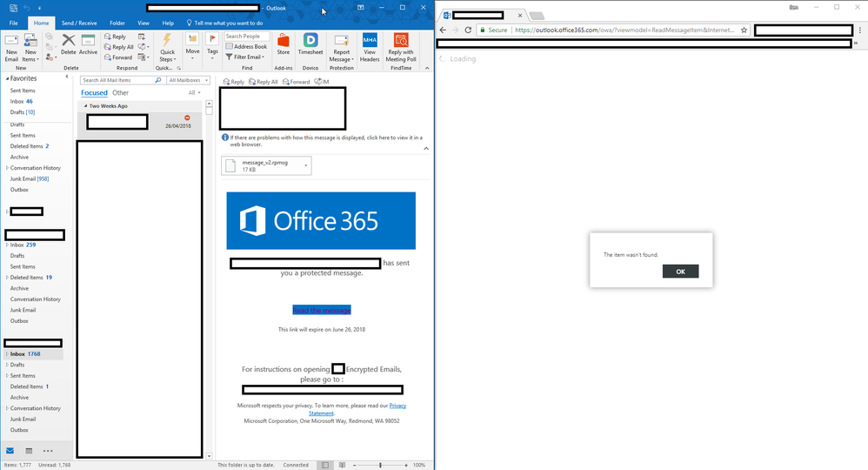The image size is (868, 470).
Task: Open the Tags flag menu
Action: (x=212, y=46)
